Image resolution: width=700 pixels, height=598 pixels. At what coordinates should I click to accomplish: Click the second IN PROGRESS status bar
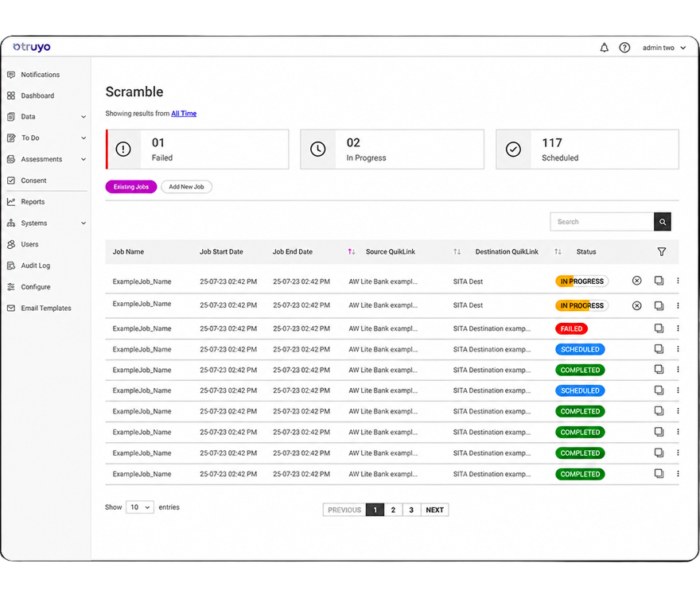pos(581,305)
